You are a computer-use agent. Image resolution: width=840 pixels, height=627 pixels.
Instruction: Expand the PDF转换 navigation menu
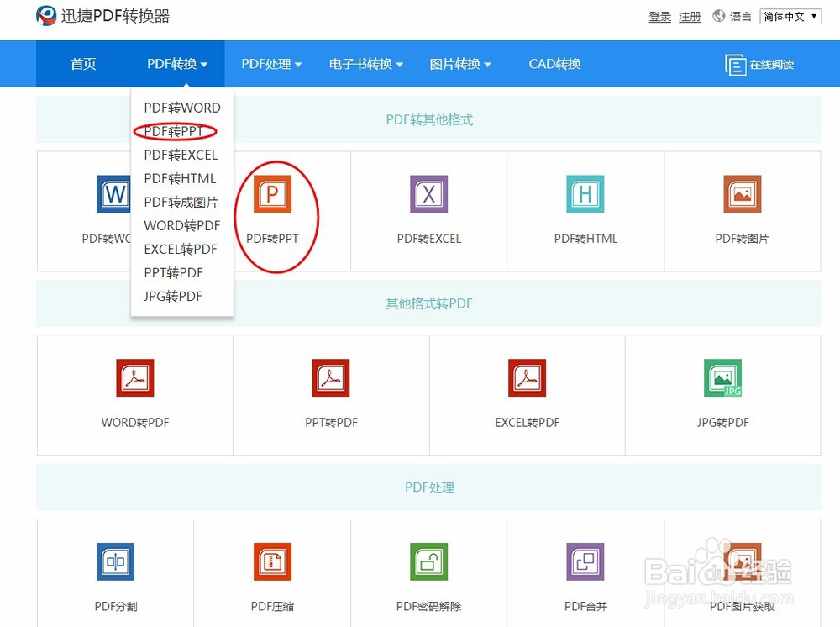coord(177,64)
